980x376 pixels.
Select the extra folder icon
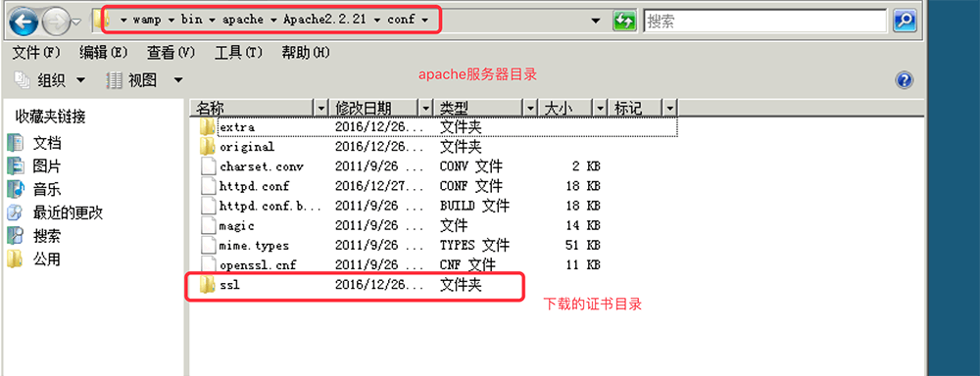(x=208, y=127)
